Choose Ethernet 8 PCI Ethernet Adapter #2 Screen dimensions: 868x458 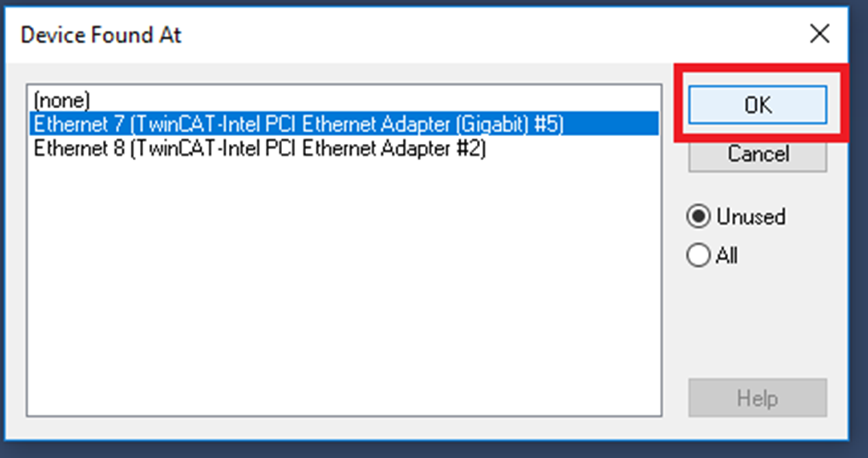(x=260, y=149)
